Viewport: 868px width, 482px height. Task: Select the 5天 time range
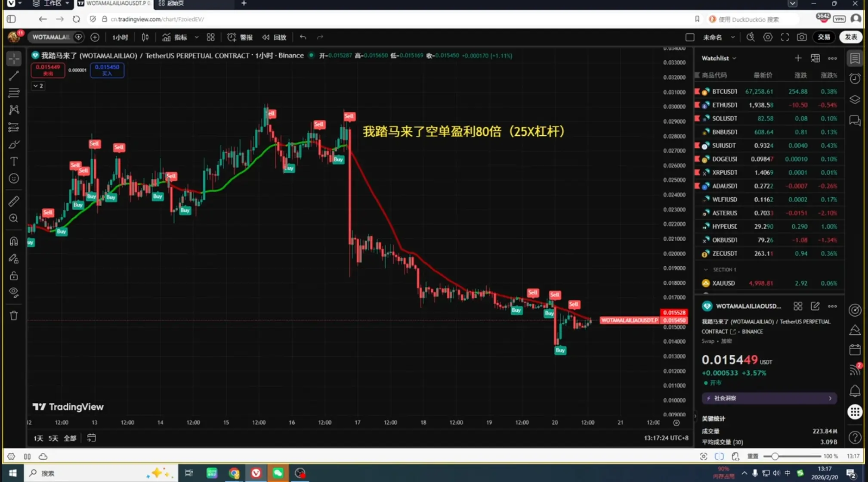53,438
